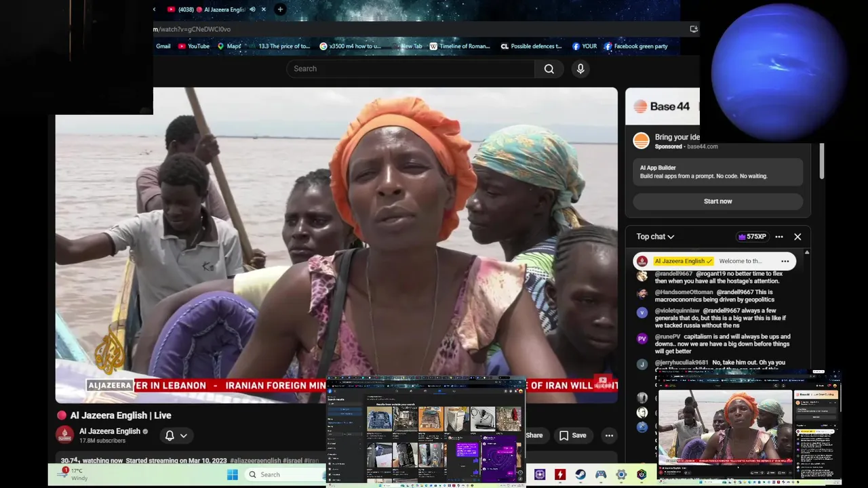The width and height of the screenshot is (868, 488).
Task: Click the browser window taskbar preview thumbnail
Action: tap(426, 432)
